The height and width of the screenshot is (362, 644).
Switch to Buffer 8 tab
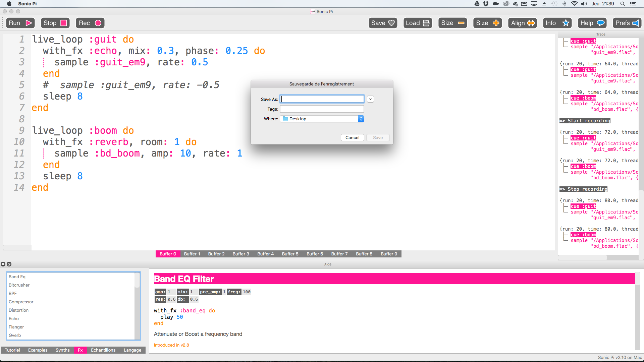tap(364, 254)
